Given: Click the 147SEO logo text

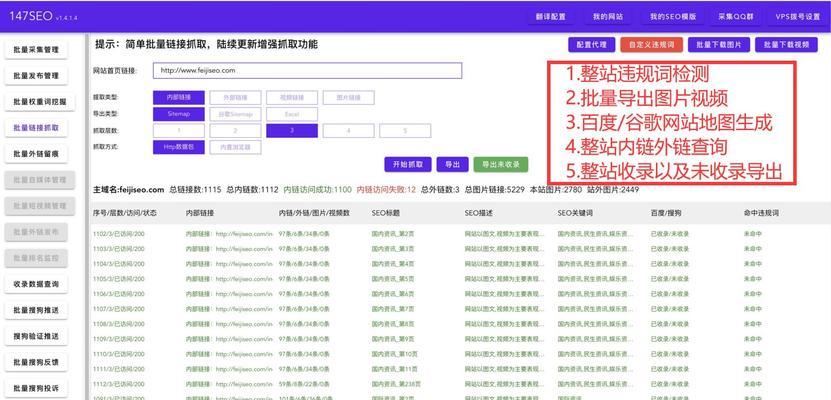Looking at the screenshot, I should (31, 16).
